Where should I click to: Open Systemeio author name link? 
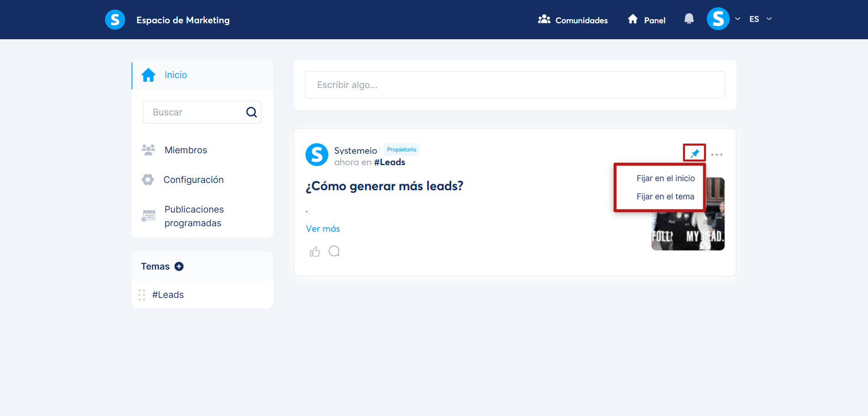356,151
